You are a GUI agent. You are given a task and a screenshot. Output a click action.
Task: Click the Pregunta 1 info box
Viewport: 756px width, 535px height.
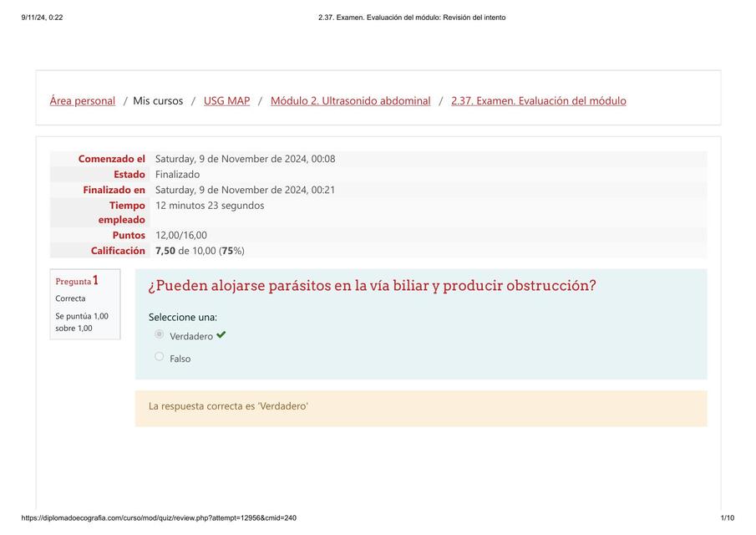pos(84,303)
